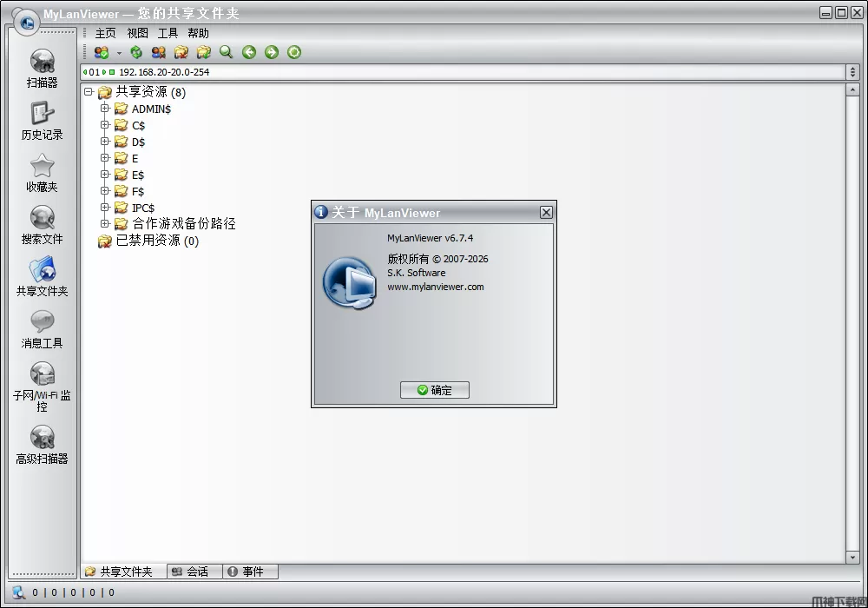Viewport: 868px width, 608px height.
Task: Select the 已禁用资源 (0) label
Action: point(157,241)
